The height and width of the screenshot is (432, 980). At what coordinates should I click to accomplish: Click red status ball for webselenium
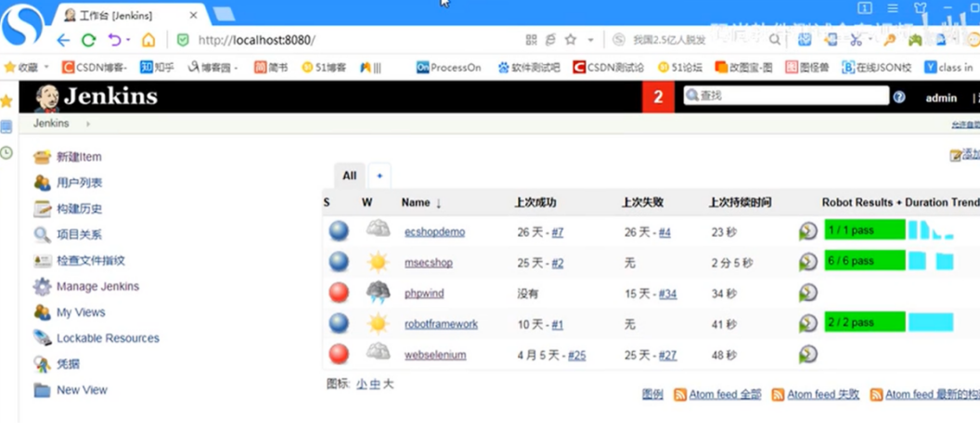coord(339,354)
